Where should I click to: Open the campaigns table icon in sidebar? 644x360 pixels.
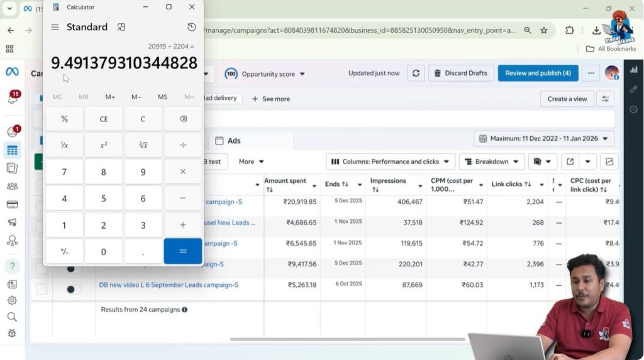(x=13, y=150)
